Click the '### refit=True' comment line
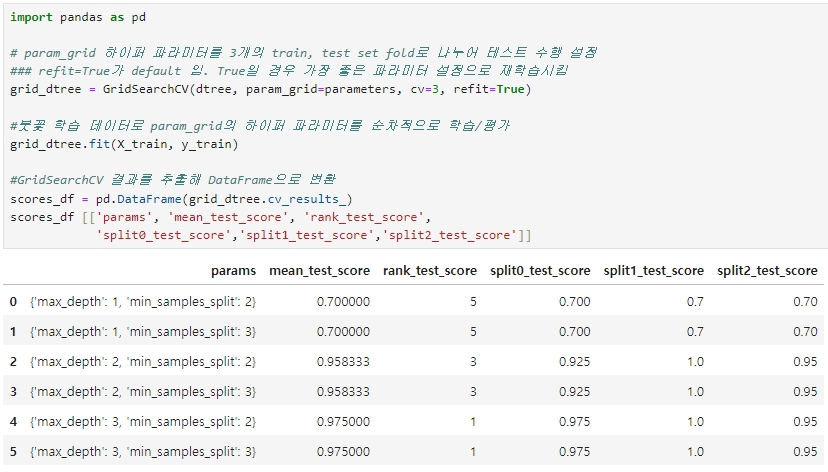Screen dimensions: 828x472 [289, 71]
